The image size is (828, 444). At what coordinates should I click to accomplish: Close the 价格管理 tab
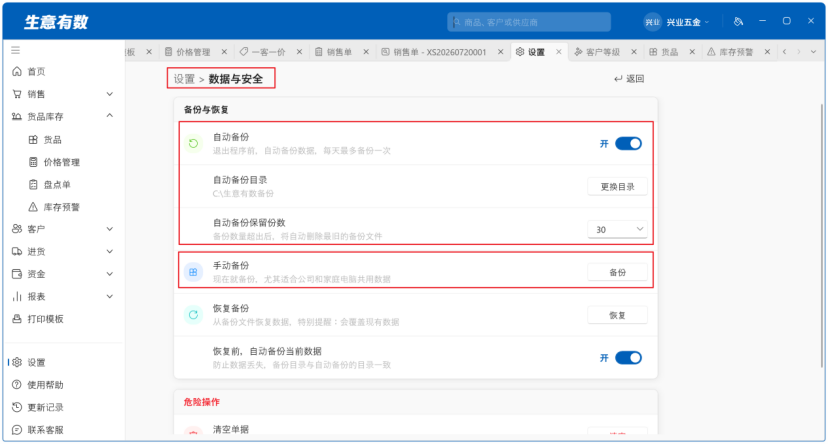click(224, 52)
